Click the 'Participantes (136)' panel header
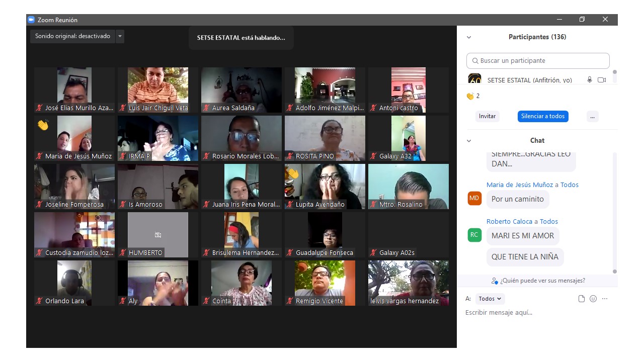This screenshot has height=362, width=644. (537, 37)
